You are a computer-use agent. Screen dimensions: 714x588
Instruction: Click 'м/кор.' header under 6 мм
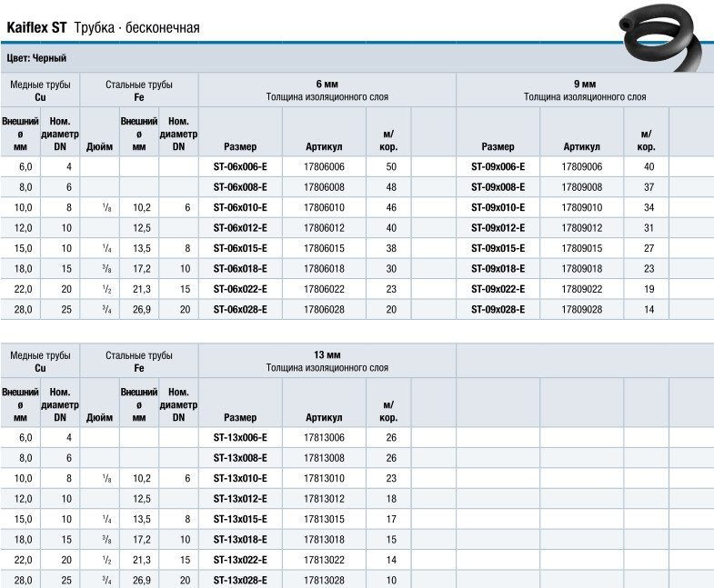click(x=388, y=141)
